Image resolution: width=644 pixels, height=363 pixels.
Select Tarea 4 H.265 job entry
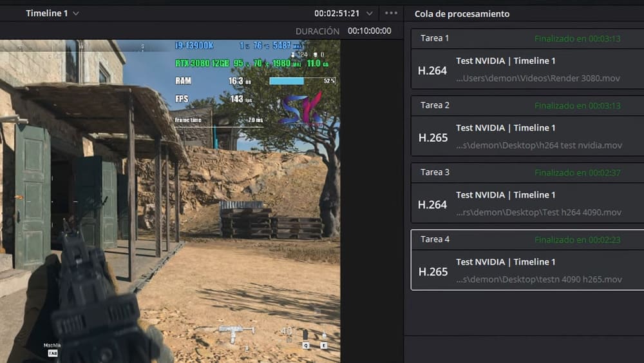click(527, 270)
